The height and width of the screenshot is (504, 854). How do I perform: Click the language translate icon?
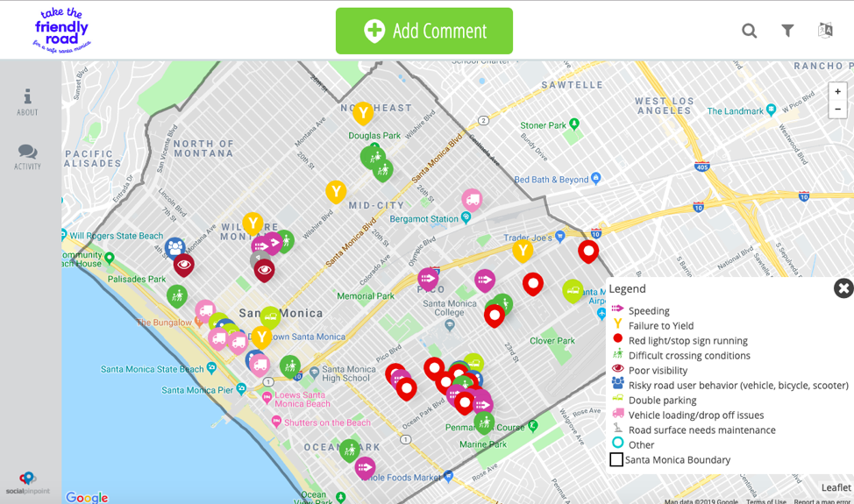pyautogui.click(x=825, y=31)
